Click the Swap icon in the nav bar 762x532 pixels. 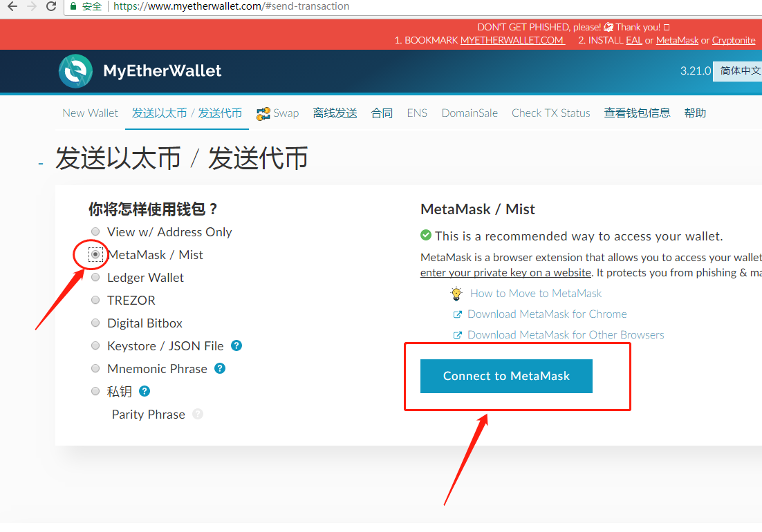pyautogui.click(x=263, y=113)
